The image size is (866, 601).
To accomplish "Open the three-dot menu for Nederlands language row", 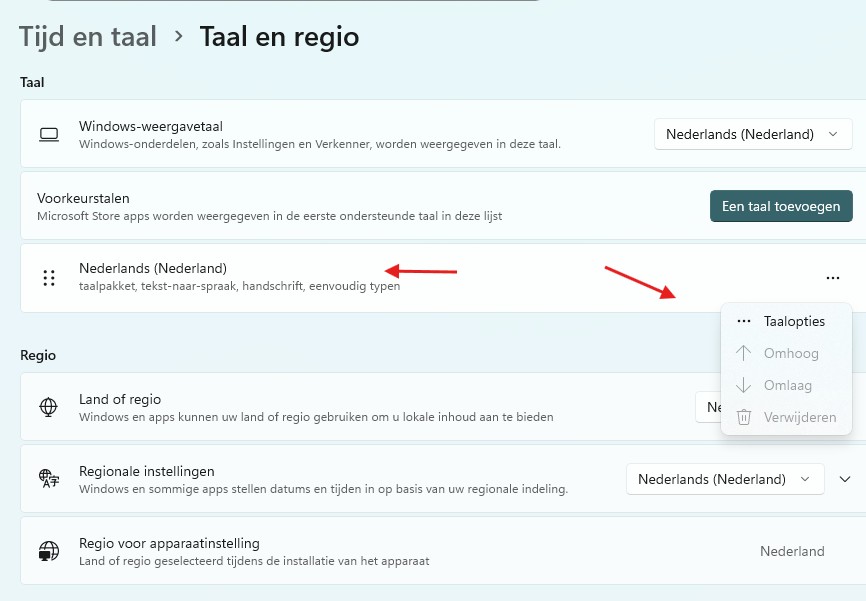I will pos(833,278).
